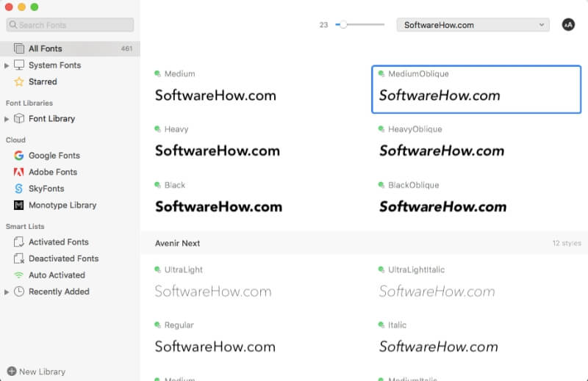Toggle activation dot for UltraLight style
The height and width of the screenshot is (381, 588).
pyautogui.click(x=157, y=269)
